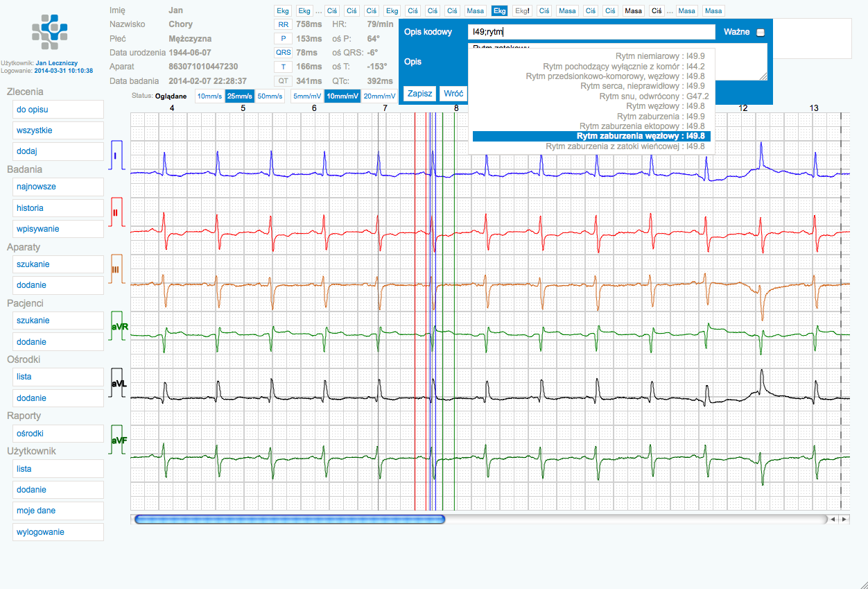868x589 pixels.
Task: Open moje dane menu item
Action: coord(58,511)
